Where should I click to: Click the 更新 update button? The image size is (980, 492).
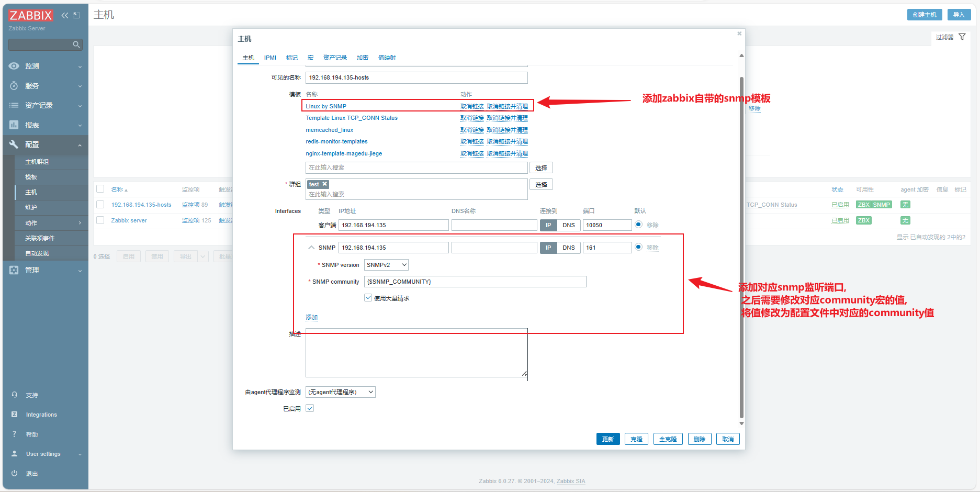click(608, 439)
